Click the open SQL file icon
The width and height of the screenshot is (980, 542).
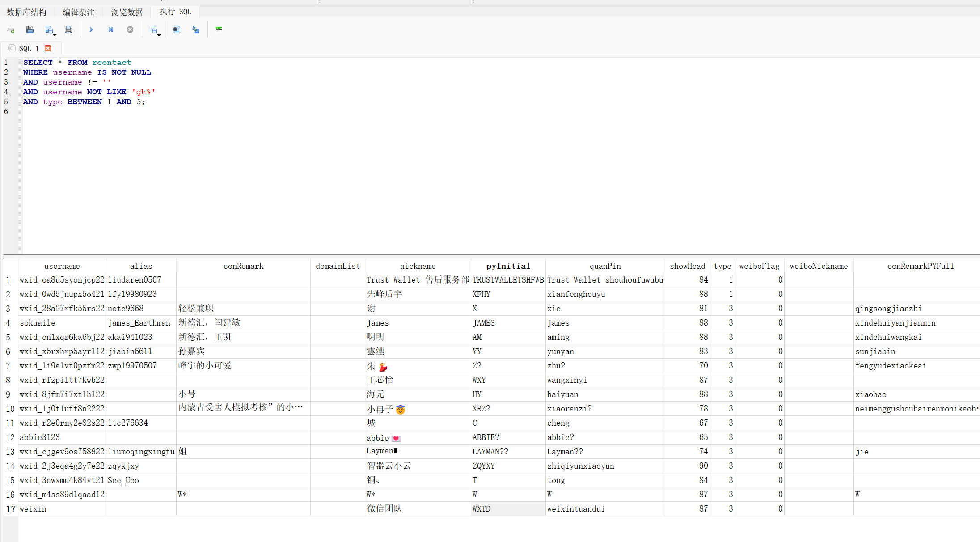coord(30,30)
